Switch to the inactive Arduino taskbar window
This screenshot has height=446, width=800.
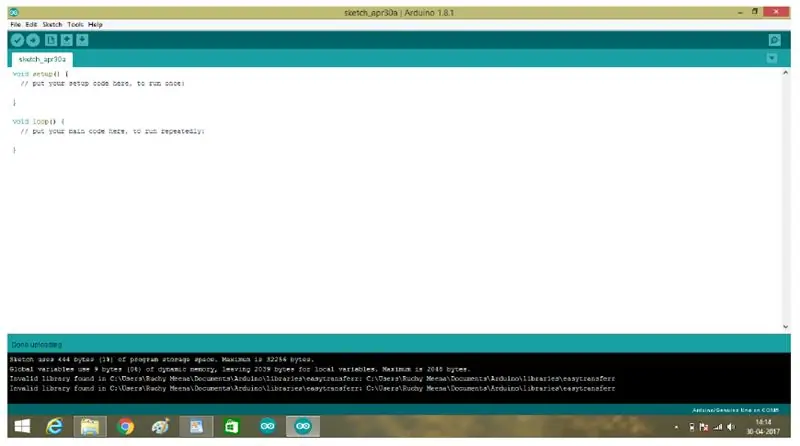267,426
